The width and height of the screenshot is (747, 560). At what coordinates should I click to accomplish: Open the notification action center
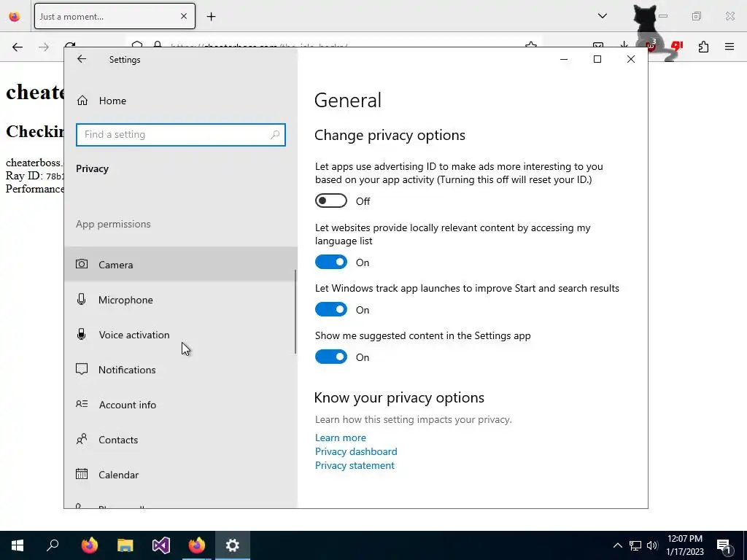(x=724, y=545)
